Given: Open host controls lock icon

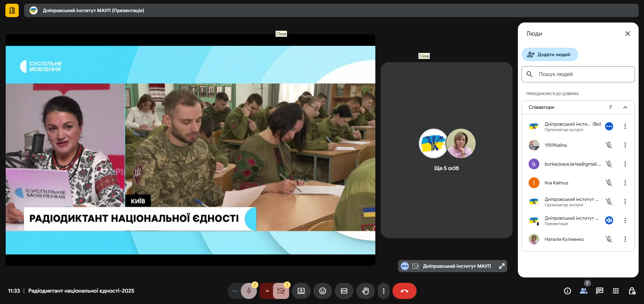Looking at the screenshot, I should pyautogui.click(x=632, y=291).
